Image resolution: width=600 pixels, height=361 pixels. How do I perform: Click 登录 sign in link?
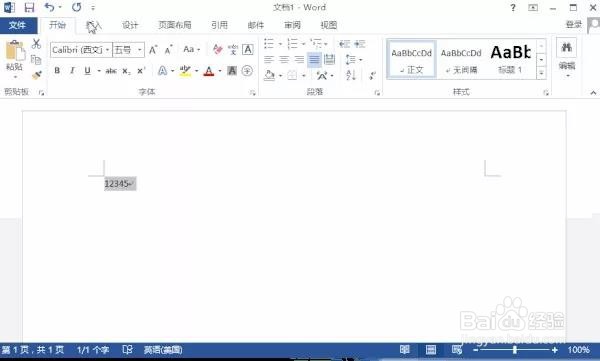[574, 25]
